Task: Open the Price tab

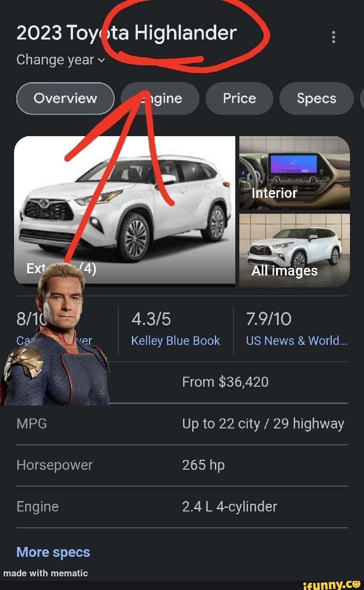Action: tap(239, 98)
